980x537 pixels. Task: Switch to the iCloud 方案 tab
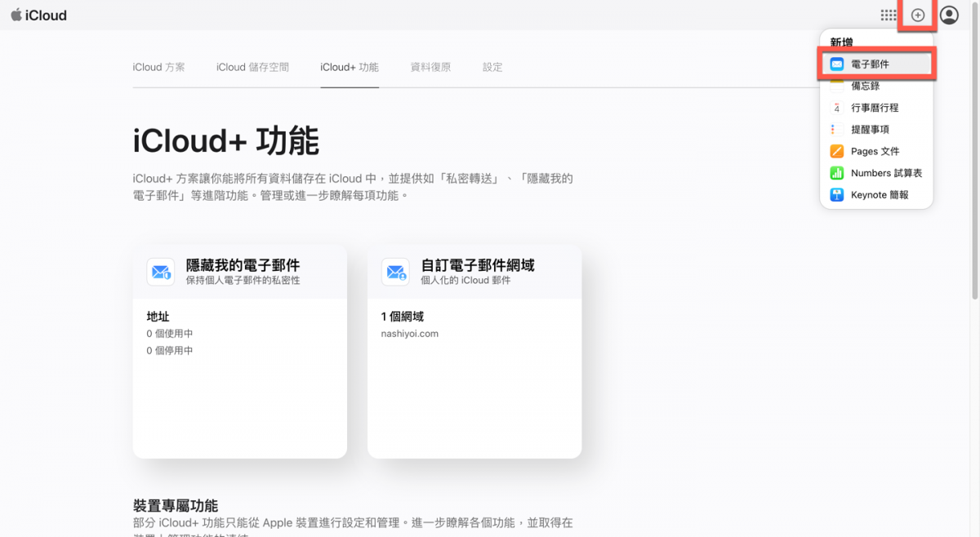[x=158, y=67]
